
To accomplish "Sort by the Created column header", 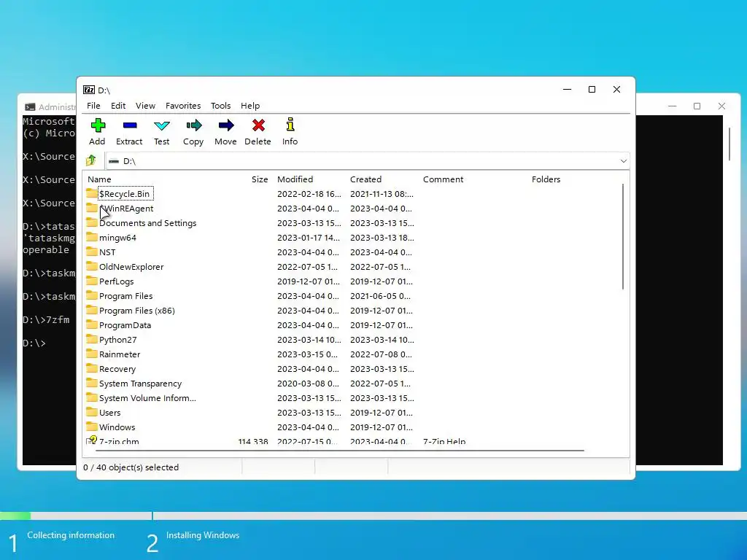I will pos(365,179).
